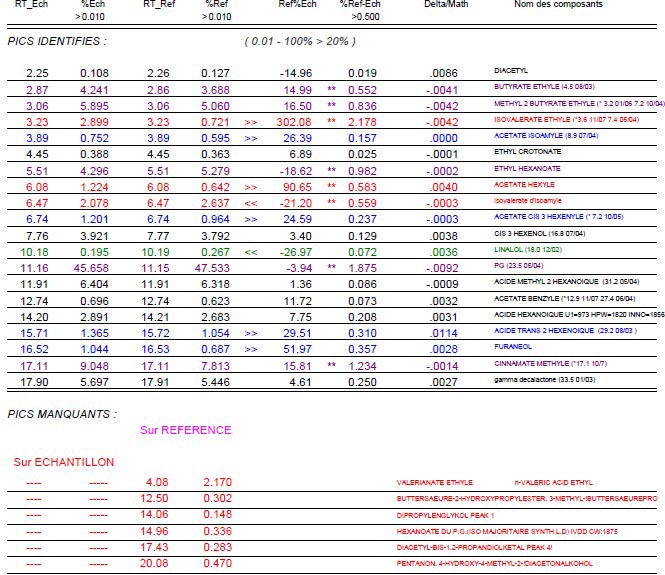Click ACETATE HEXYLE component name
This screenshot has height=575, width=665.
point(524,185)
